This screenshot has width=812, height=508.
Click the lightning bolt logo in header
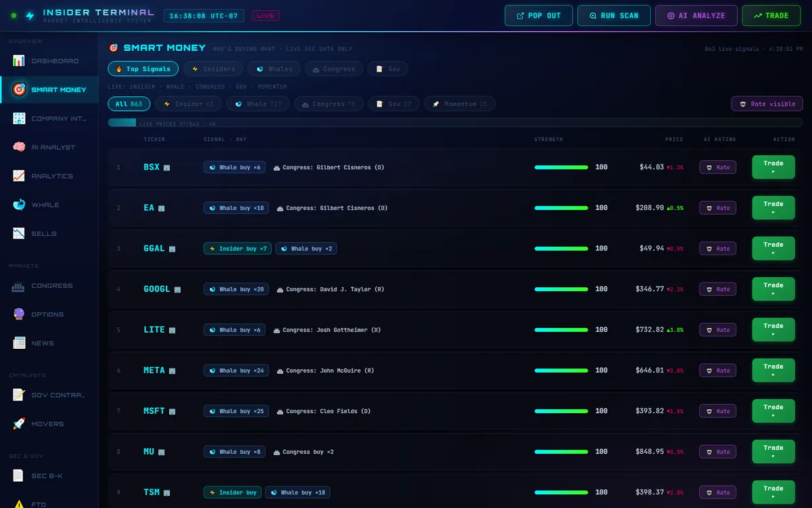pyautogui.click(x=30, y=16)
